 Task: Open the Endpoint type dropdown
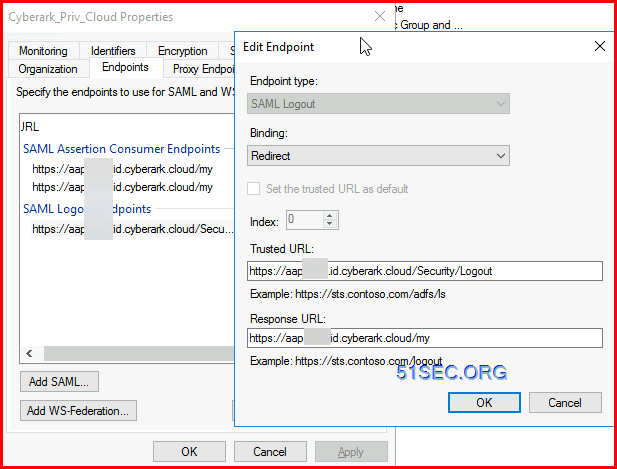[x=378, y=104]
